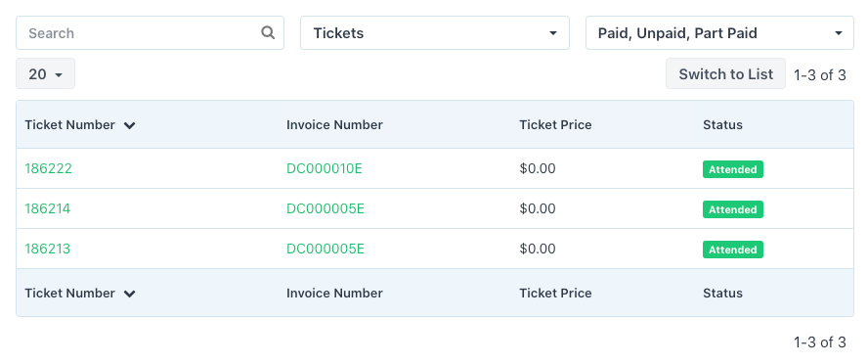Open invoice DC000005E for ticket 186213
The width and height of the screenshot is (868, 364).
pyautogui.click(x=325, y=249)
